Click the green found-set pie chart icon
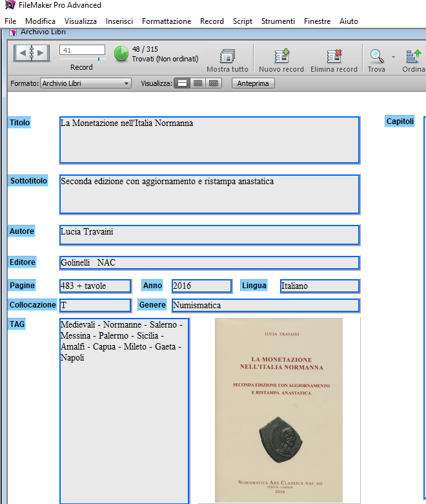Image resolution: width=426 pixels, height=504 pixels. point(121,54)
